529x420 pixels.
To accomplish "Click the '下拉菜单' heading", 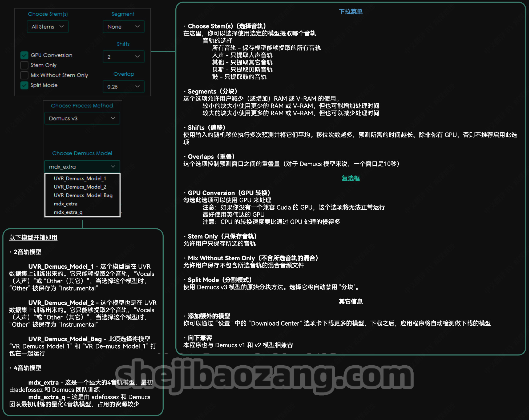I will coord(351,11).
